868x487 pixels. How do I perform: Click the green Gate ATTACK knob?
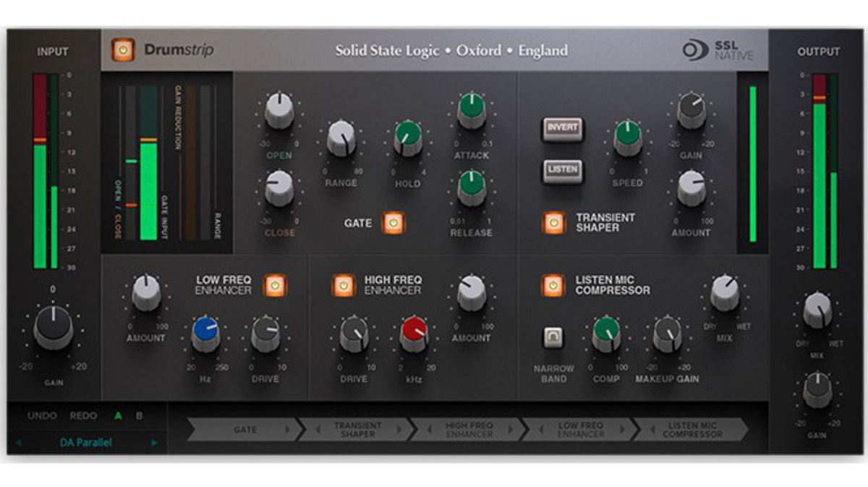pyautogui.click(x=472, y=111)
